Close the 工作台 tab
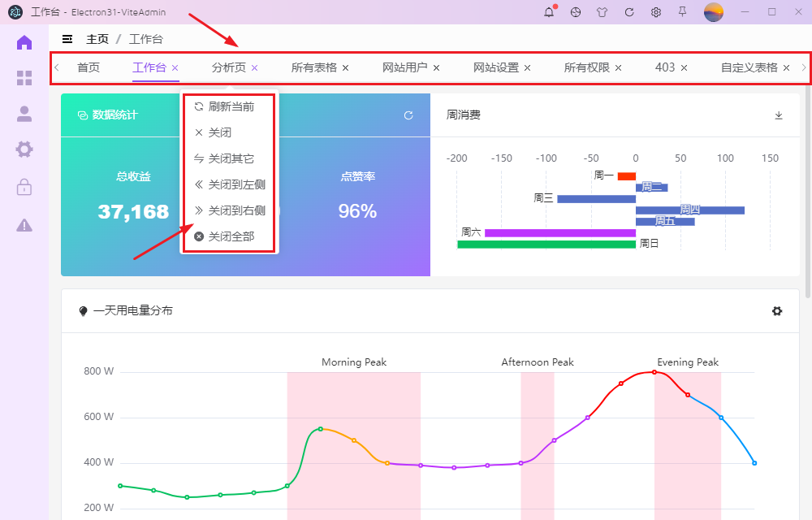 175,68
